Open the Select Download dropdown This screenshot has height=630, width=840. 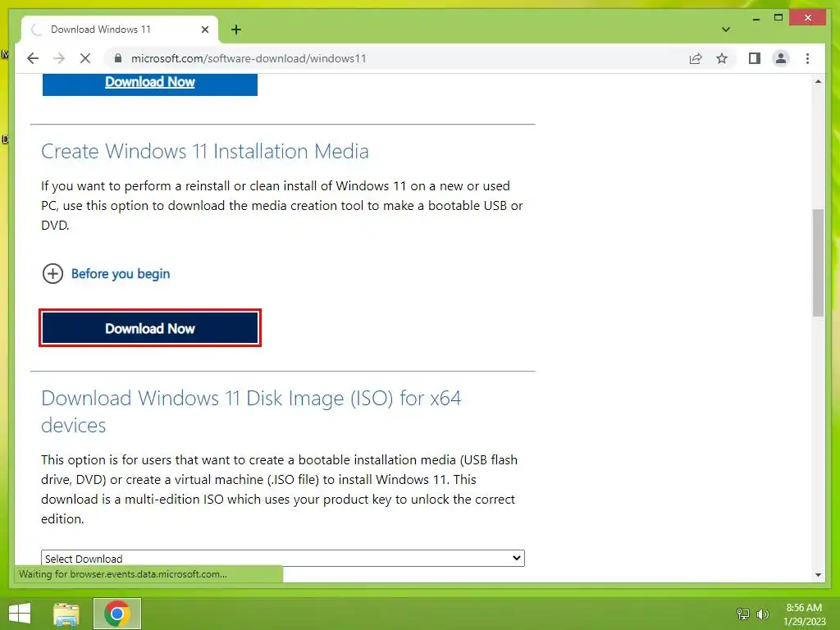(283, 558)
